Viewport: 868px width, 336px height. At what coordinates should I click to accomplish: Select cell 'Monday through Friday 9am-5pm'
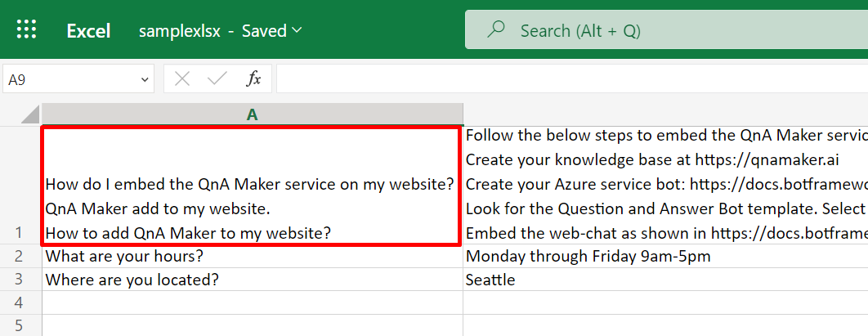point(665,256)
